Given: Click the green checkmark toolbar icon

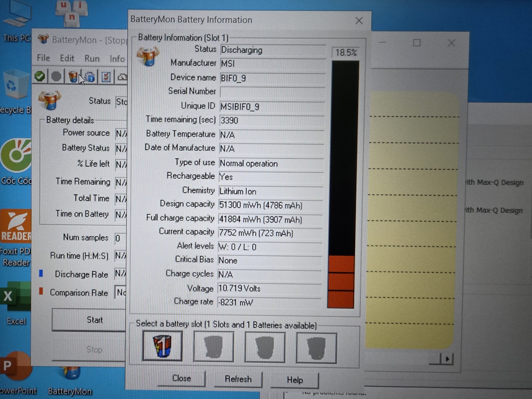Looking at the screenshot, I should (40, 76).
